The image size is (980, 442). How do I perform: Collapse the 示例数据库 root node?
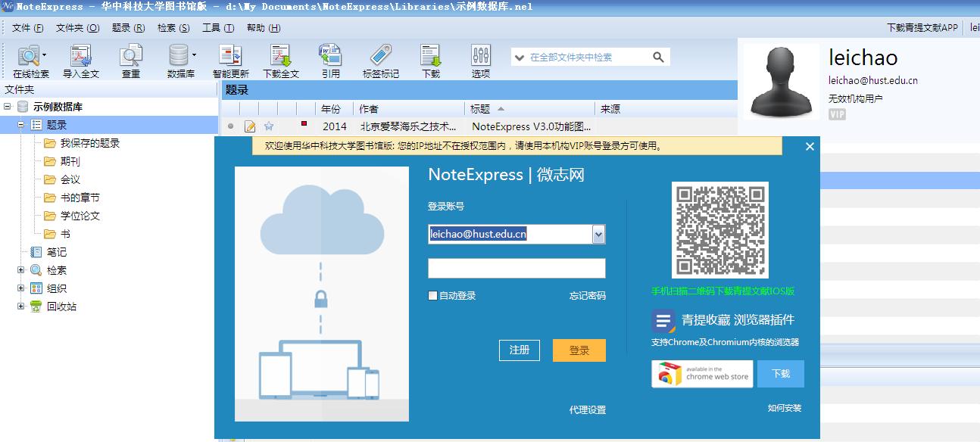point(8,107)
